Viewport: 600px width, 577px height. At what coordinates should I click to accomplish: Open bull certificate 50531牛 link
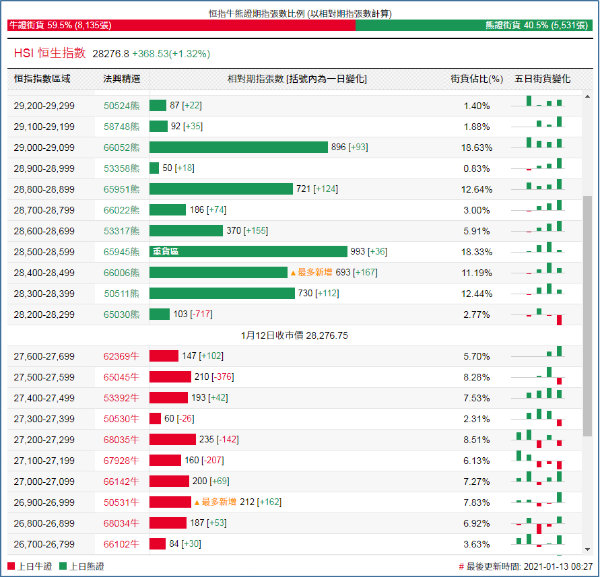[121, 502]
